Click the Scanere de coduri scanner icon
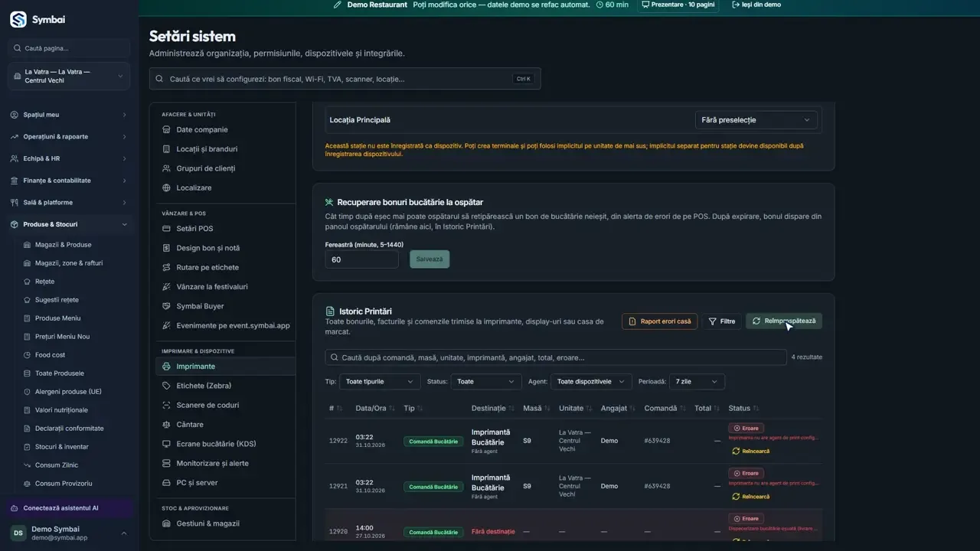 (x=167, y=405)
